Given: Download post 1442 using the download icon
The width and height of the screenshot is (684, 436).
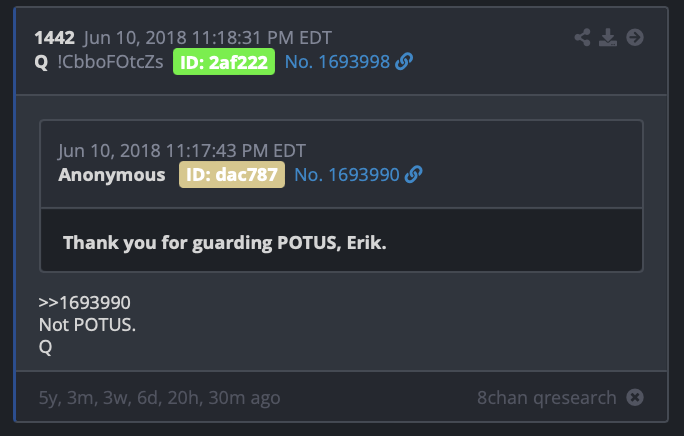Looking at the screenshot, I should [608, 38].
